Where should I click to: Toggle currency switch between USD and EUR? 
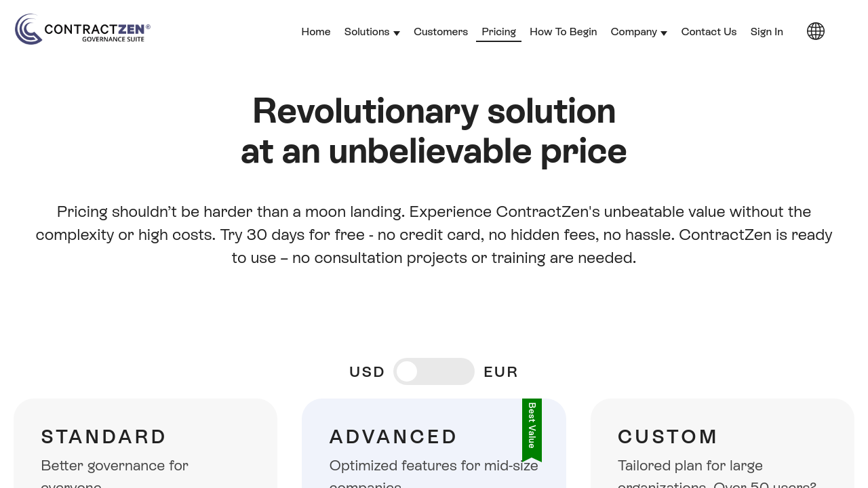click(433, 371)
